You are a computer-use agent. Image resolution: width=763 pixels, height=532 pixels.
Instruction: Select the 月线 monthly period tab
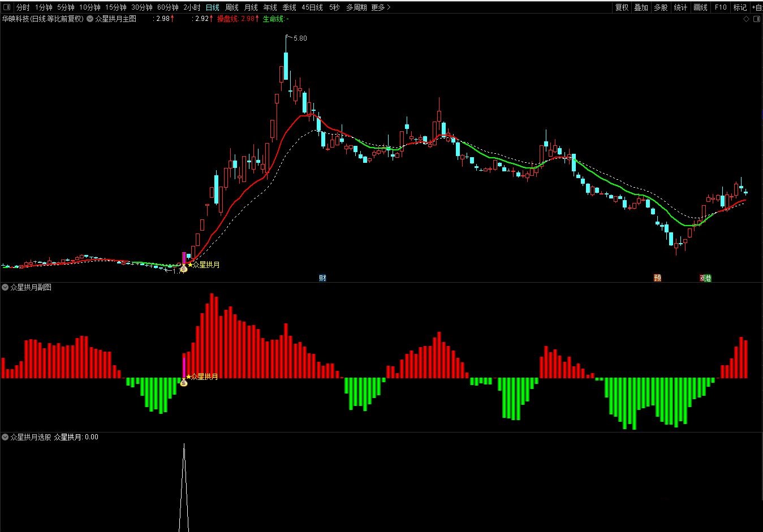pos(251,7)
